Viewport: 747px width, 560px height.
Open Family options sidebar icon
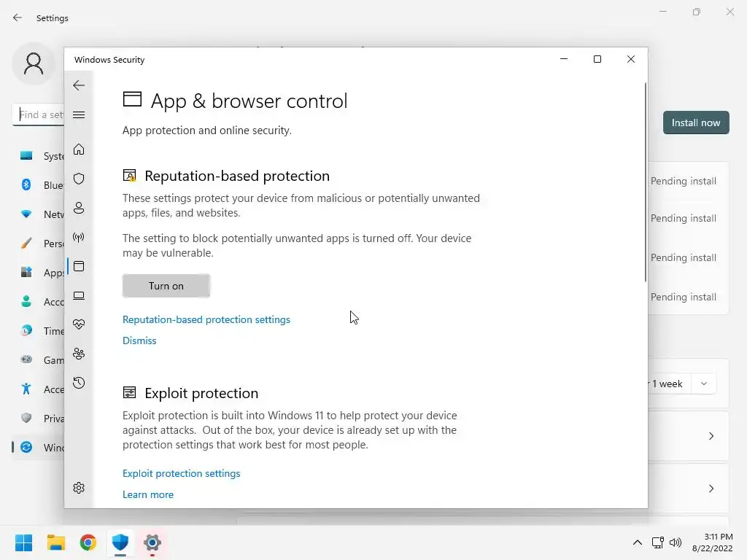click(79, 354)
